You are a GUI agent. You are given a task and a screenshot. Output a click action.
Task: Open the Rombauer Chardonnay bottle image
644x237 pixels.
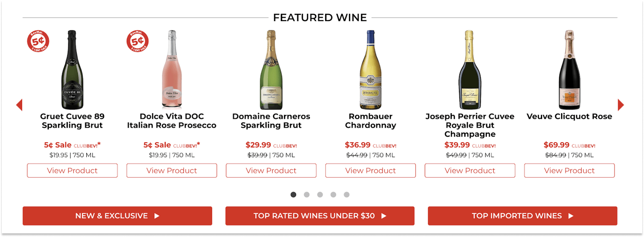click(371, 63)
